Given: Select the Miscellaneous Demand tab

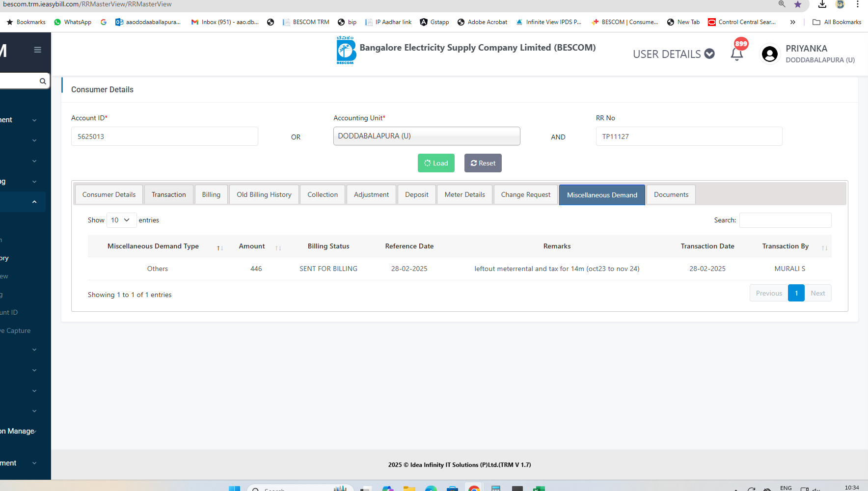Looking at the screenshot, I should click(602, 195).
